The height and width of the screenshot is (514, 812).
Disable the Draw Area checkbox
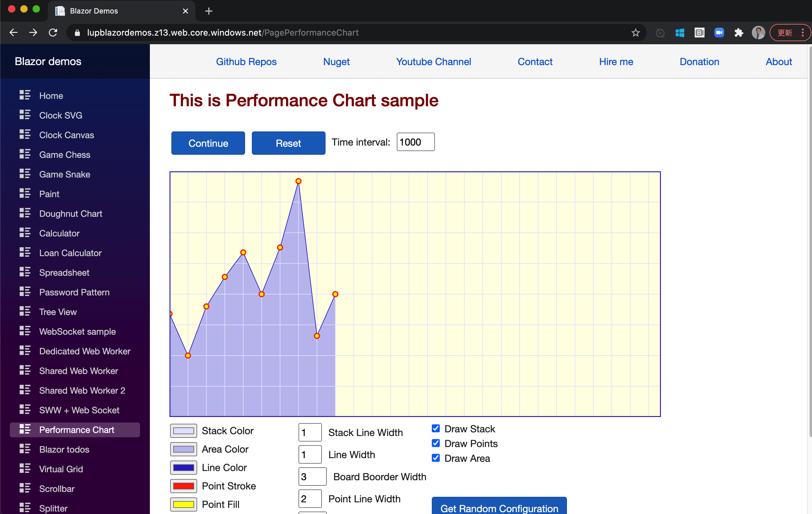[436, 458]
